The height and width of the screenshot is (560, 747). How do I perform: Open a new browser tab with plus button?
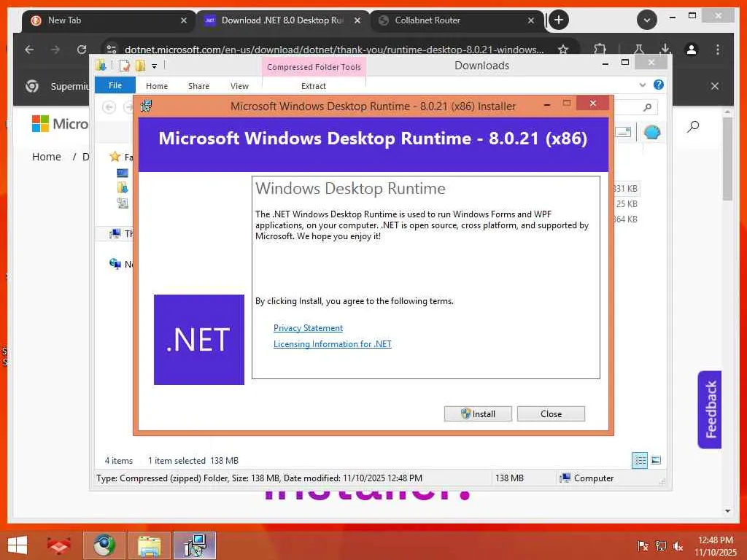click(559, 20)
